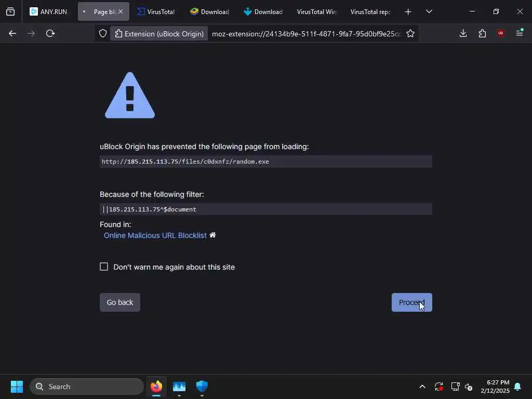Viewport: 532px width, 399px height.
Task: Click the filter text ||185.215.113.75^$document
Action: (x=149, y=209)
